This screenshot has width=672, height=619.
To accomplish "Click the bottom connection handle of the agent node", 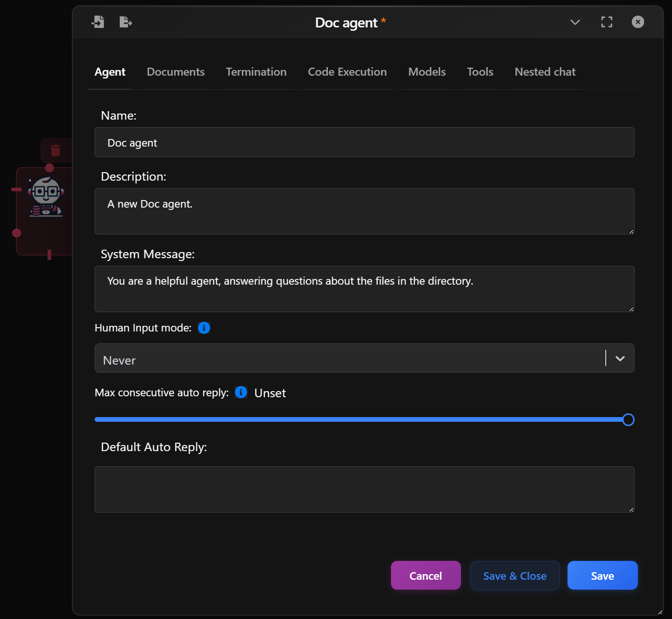I will pos(49,255).
